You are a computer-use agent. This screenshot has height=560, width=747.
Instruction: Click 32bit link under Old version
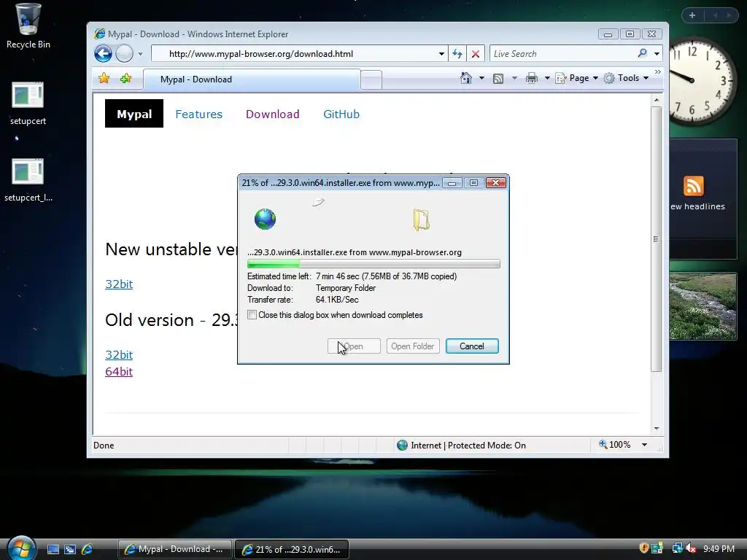(x=119, y=355)
